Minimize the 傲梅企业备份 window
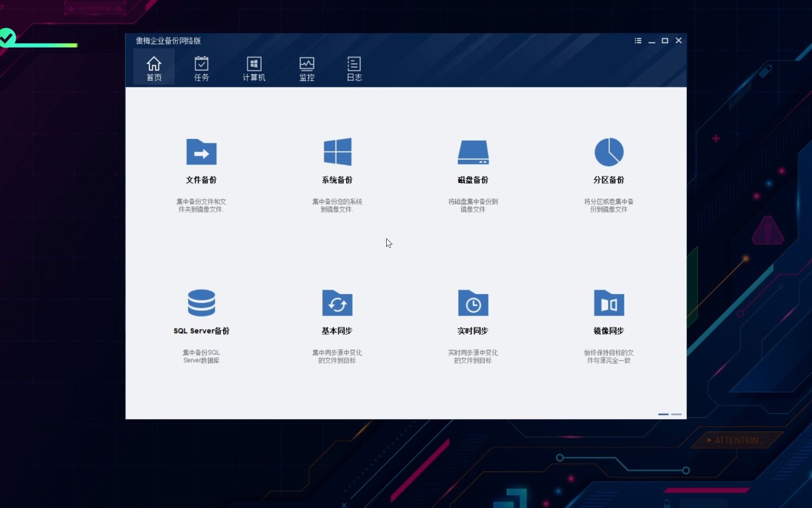Image resolution: width=812 pixels, height=508 pixels. [x=652, y=41]
